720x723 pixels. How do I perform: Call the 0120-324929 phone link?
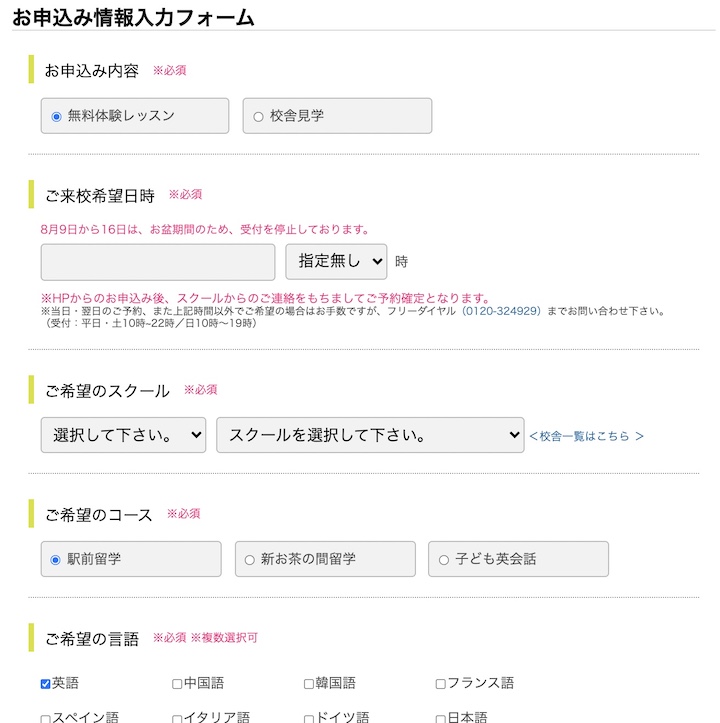tap(501, 311)
